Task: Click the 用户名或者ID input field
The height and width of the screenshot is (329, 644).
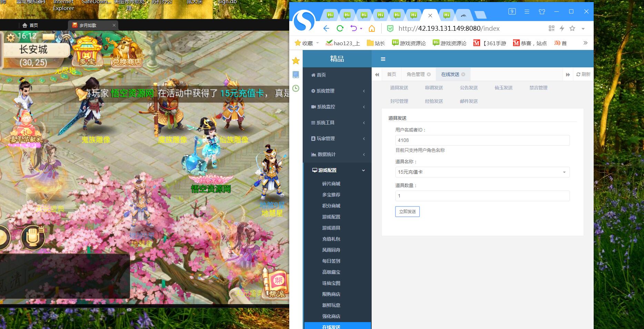Action: [x=482, y=140]
